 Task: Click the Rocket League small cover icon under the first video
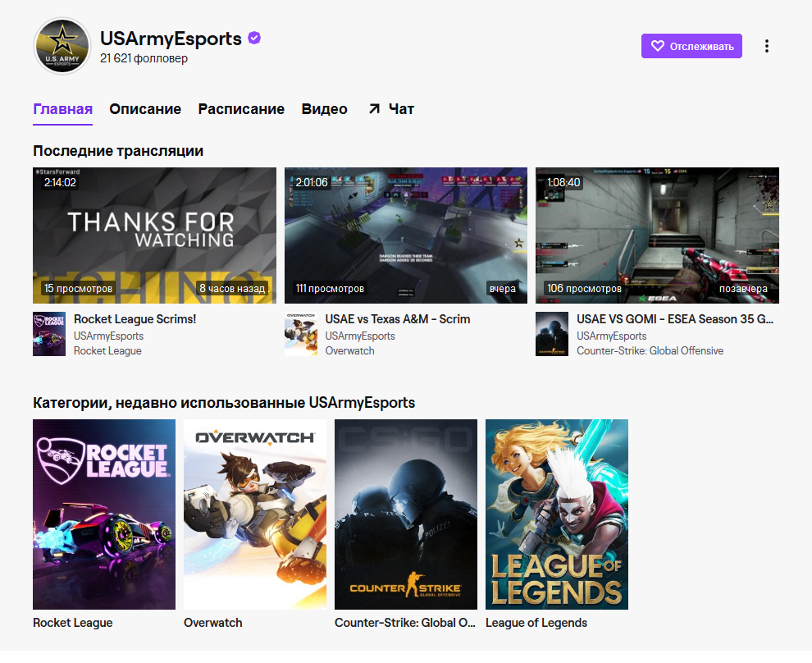coord(49,334)
